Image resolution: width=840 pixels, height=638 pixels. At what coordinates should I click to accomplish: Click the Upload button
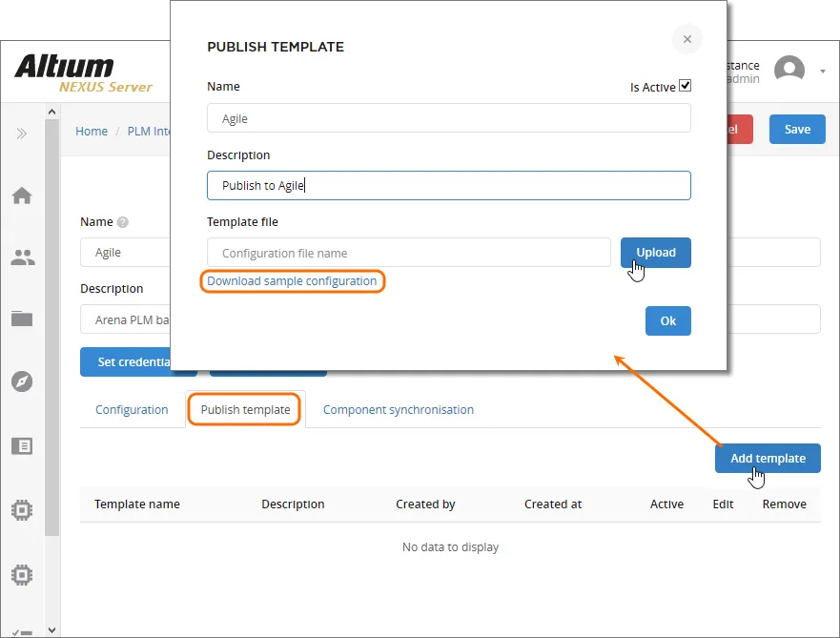coord(656,253)
